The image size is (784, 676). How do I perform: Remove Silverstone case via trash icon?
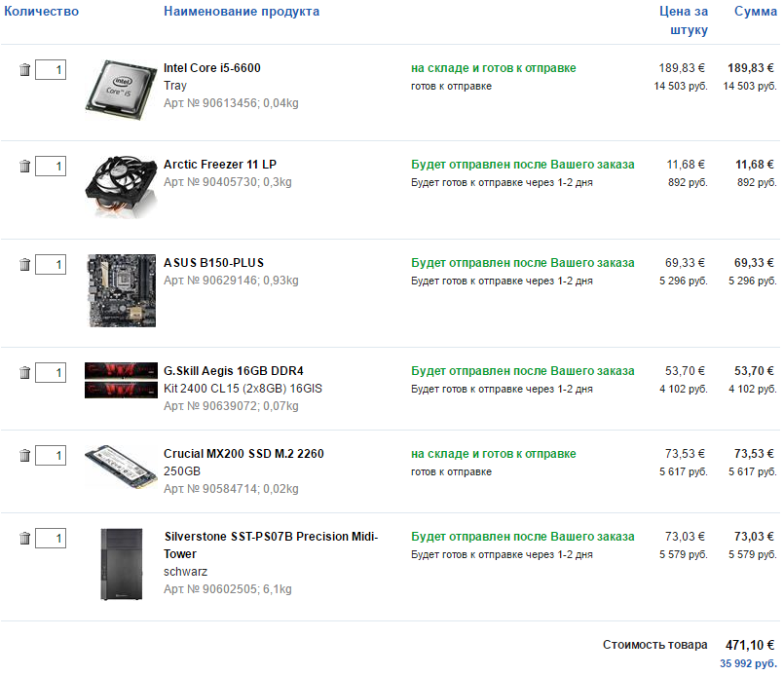pyautogui.click(x=24, y=539)
